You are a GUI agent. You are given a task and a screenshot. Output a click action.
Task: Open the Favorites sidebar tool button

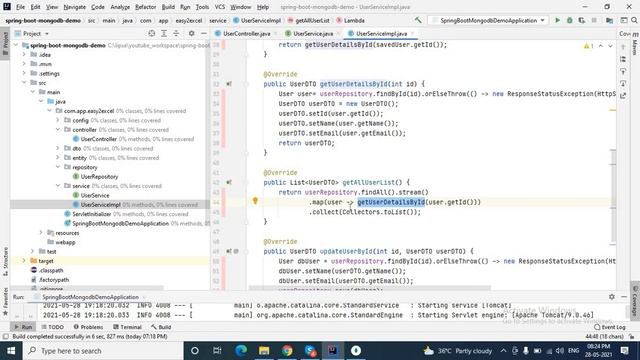[x=5, y=302]
